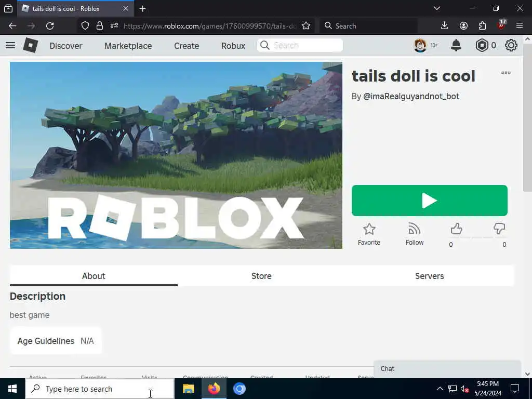Focus the Roblox site search field
The height and width of the screenshot is (399, 532).
(300, 46)
